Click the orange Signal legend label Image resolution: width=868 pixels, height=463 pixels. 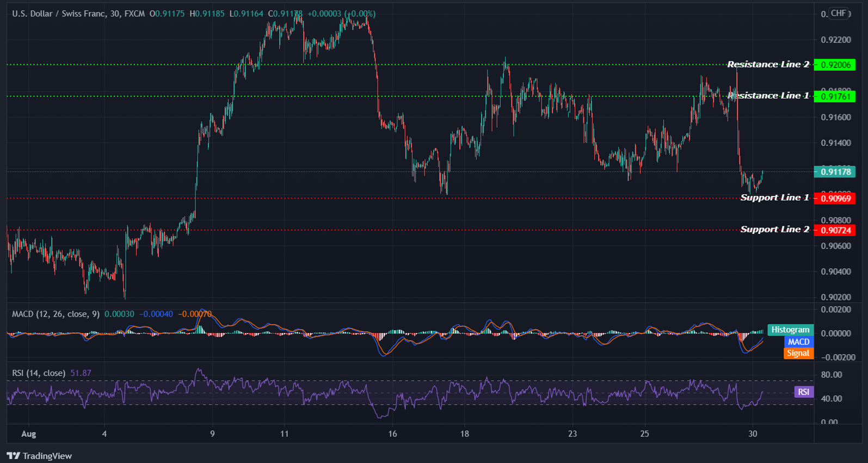click(x=798, y=353)
